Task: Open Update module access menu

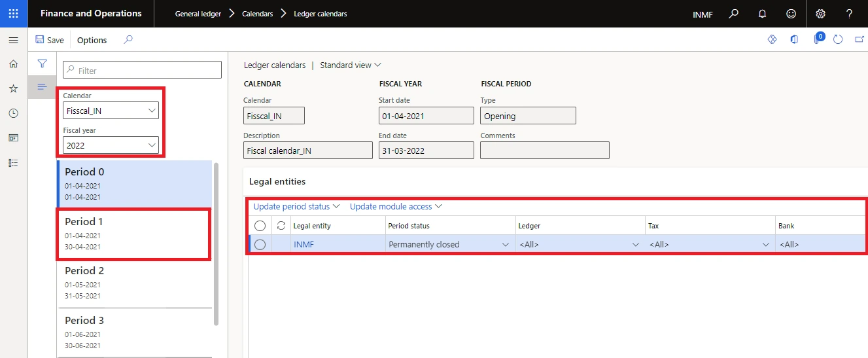Action: (x=396, y=206)
